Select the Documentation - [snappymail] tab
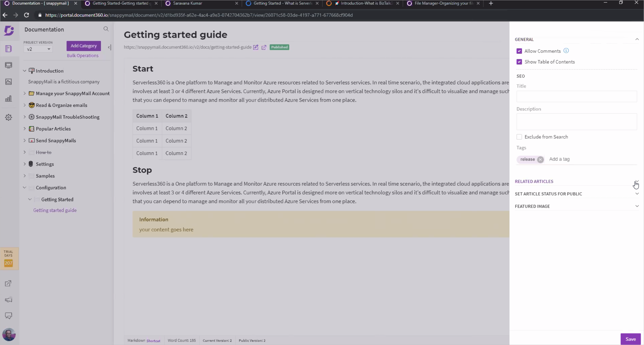 40,3
